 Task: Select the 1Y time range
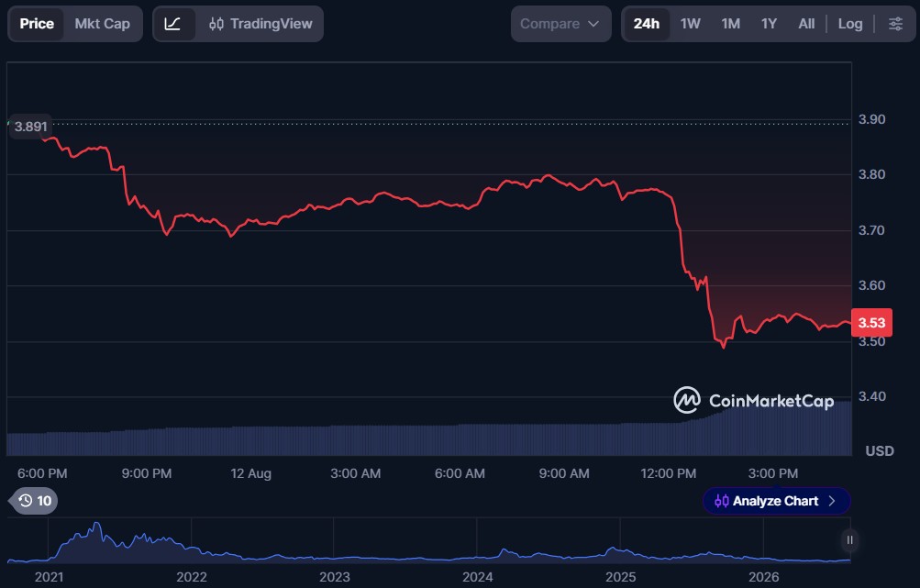(x=769, y=24)
